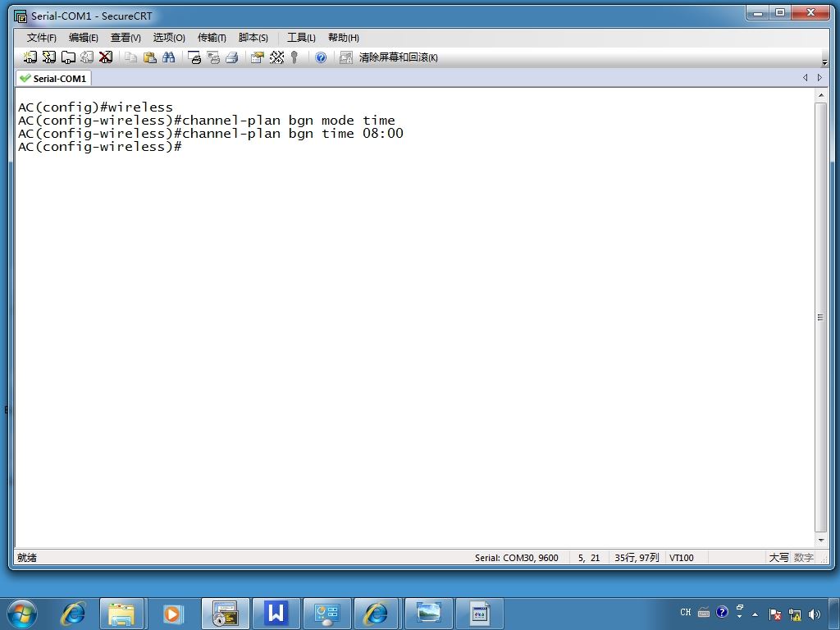Click the CH language indicator
Screen dimensions: 840x630
tap(685, 612)
